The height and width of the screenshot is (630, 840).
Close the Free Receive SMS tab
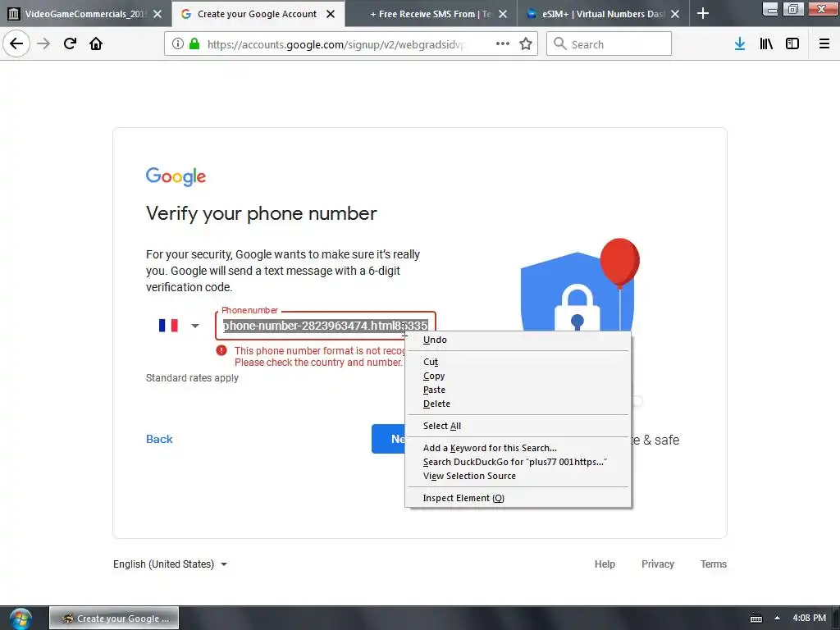503,14
